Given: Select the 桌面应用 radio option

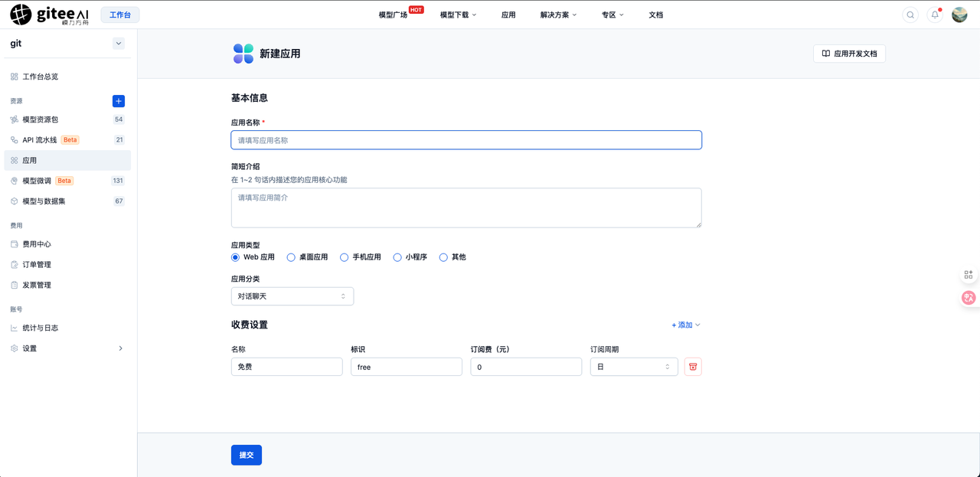Looking at the screenshot, I should pyautogui.click(x=308, y=257).
